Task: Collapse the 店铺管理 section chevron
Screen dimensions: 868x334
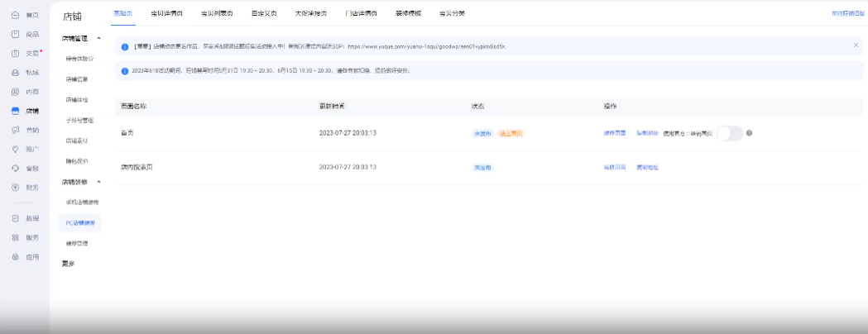Action: tap(98, 39)
